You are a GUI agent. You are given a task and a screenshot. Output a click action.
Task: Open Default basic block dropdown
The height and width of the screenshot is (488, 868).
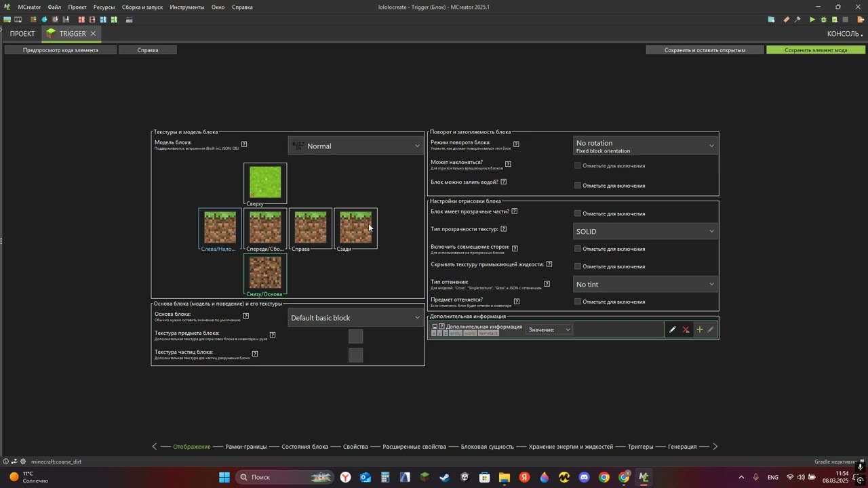coord(355,317)
